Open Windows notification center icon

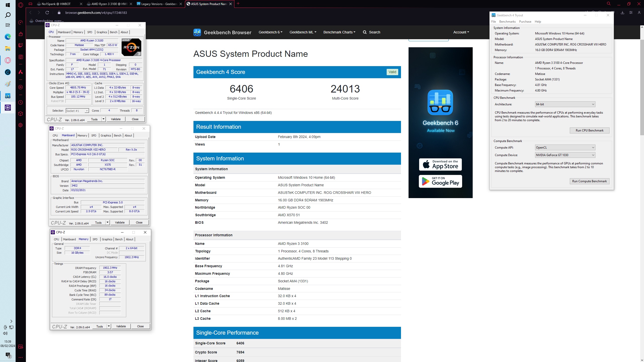8,355
